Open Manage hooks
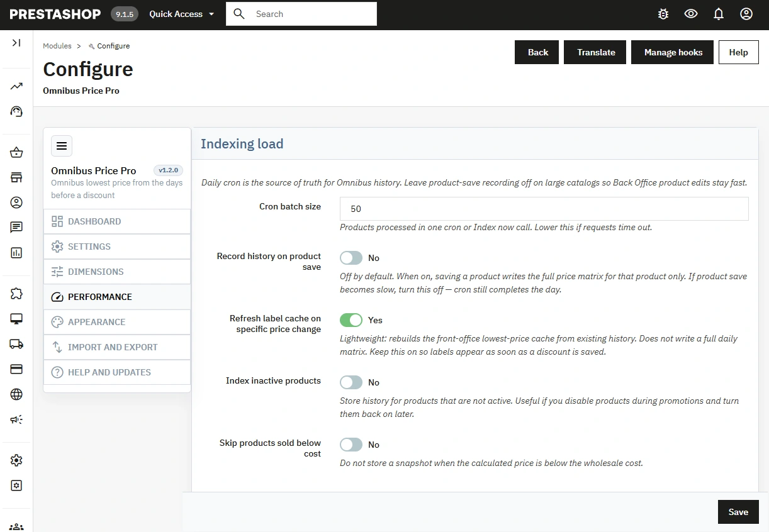769x532 pixels. [x=673, y=52]
